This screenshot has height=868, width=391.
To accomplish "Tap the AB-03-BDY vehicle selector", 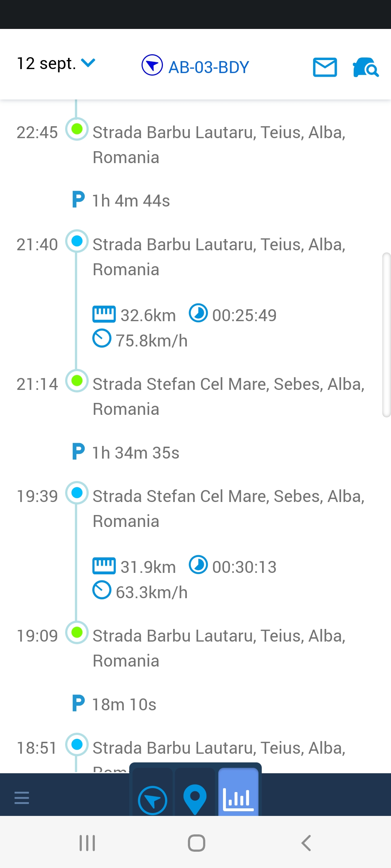I will 195,67.
